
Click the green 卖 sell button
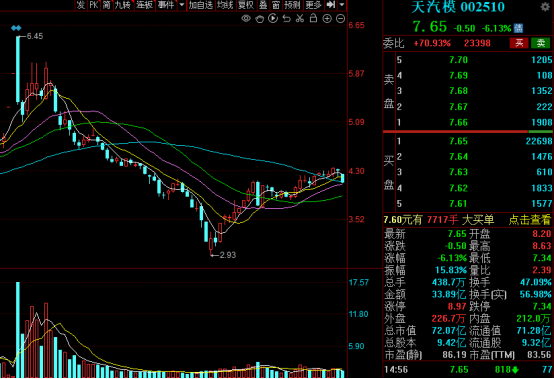pos(541,43)
